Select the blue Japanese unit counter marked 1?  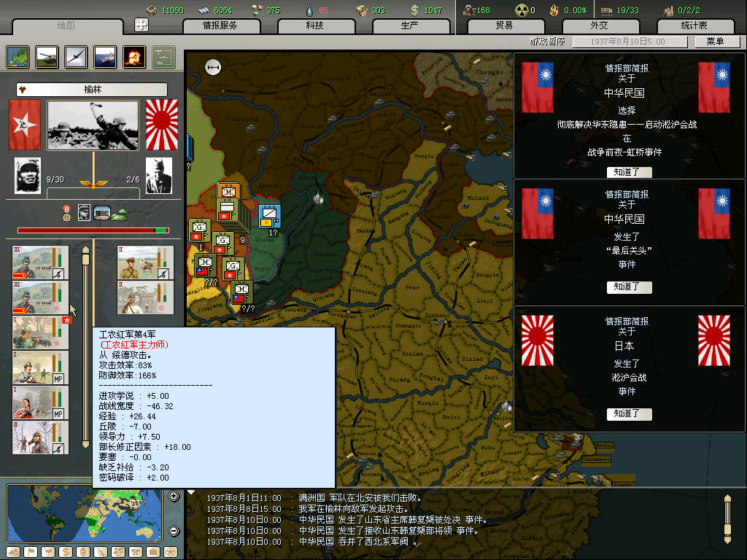[270, 217]
